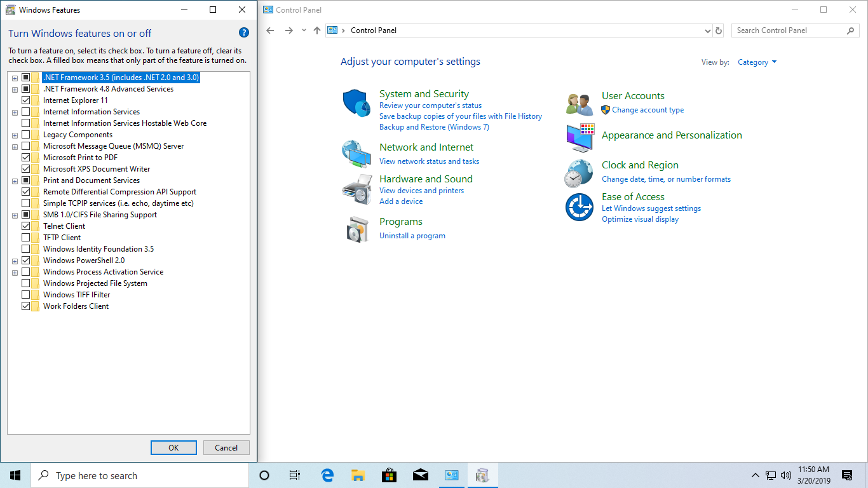Screen dimensions: 868x488
Task: Refresh the Control Panel address bar
Action: (719, 30)
